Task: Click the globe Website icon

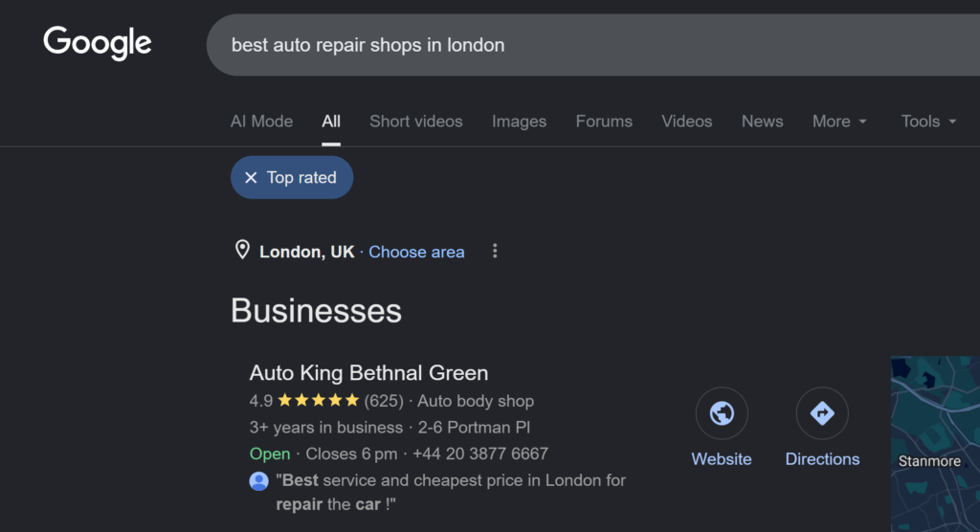Action: click(x=722, y=413)
